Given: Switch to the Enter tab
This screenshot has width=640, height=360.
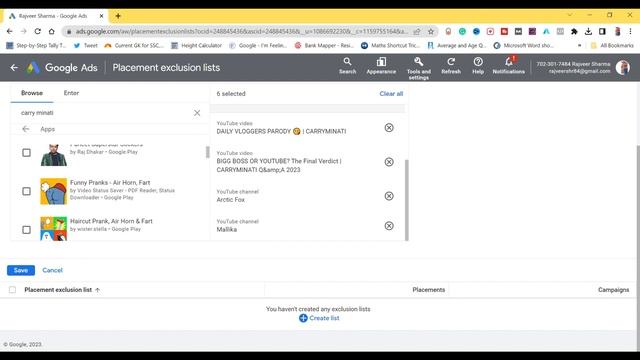Looking at the screenshot, I should point(71,93).
